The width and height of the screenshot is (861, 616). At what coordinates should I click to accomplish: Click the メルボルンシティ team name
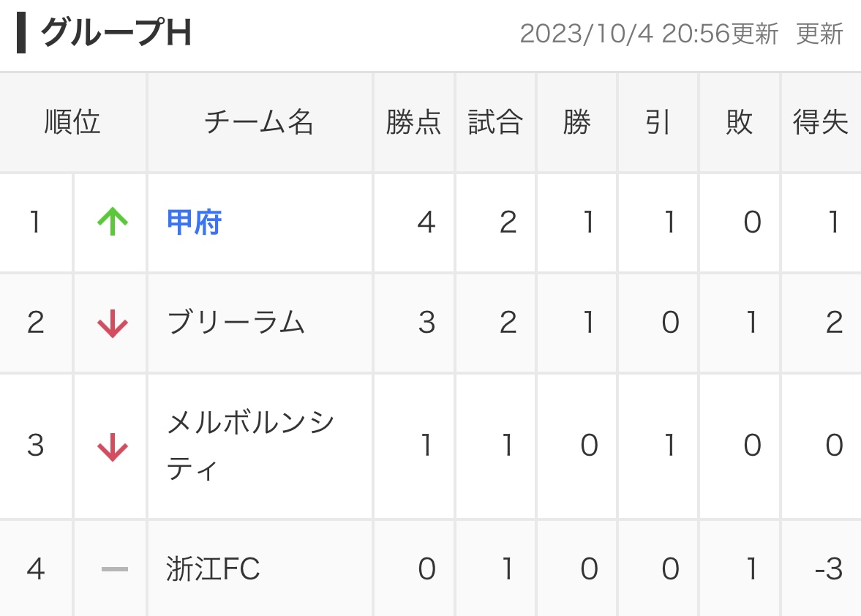click(x=251, y=446)
